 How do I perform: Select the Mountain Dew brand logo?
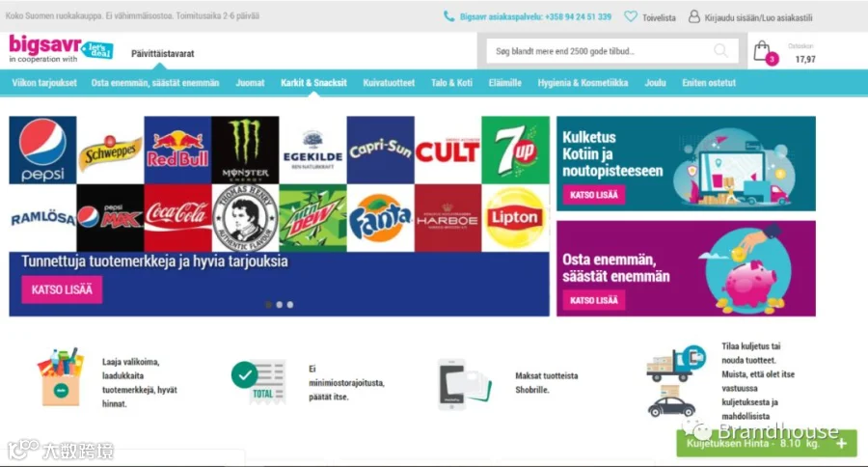click(x=312, y=218)
